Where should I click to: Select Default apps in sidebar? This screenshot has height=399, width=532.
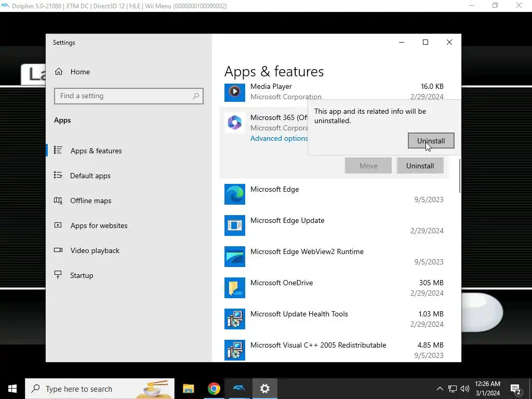click(x=90, y=176)
